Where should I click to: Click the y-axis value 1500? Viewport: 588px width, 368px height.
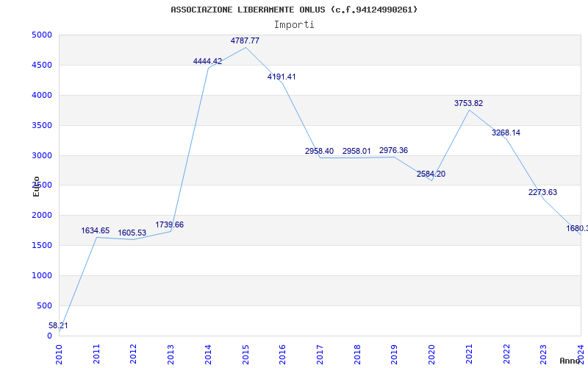click(42, 246)
